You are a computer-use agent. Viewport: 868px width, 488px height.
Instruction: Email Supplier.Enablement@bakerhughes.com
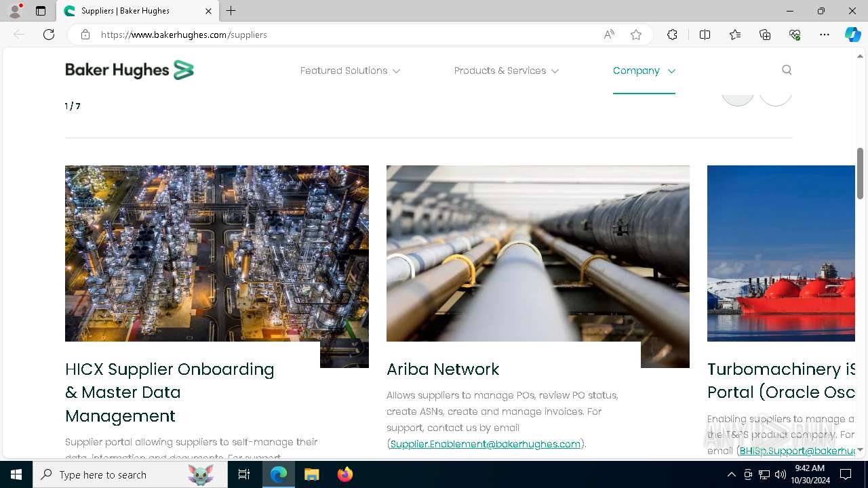pos(486,444)
